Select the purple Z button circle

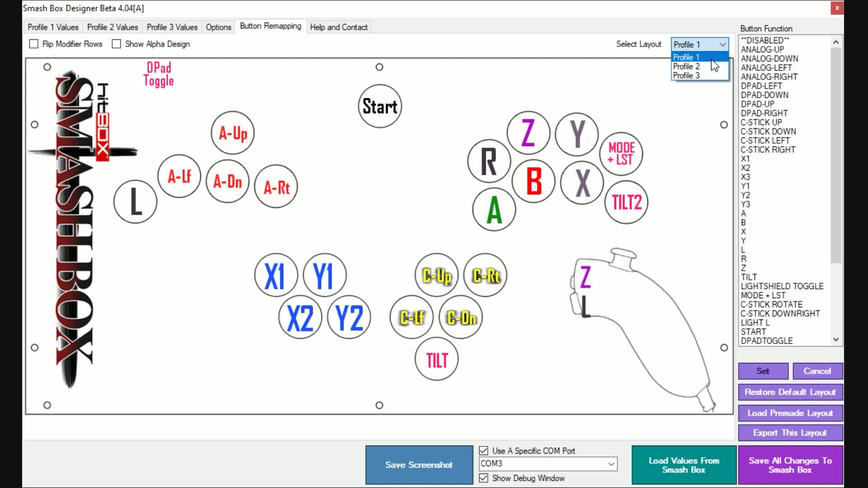click(x=528, y=133)
